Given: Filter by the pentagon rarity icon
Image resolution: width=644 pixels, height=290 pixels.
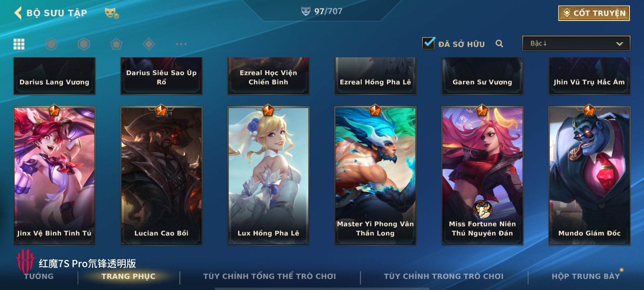Looking at the screenshot, I should point(116,44).
